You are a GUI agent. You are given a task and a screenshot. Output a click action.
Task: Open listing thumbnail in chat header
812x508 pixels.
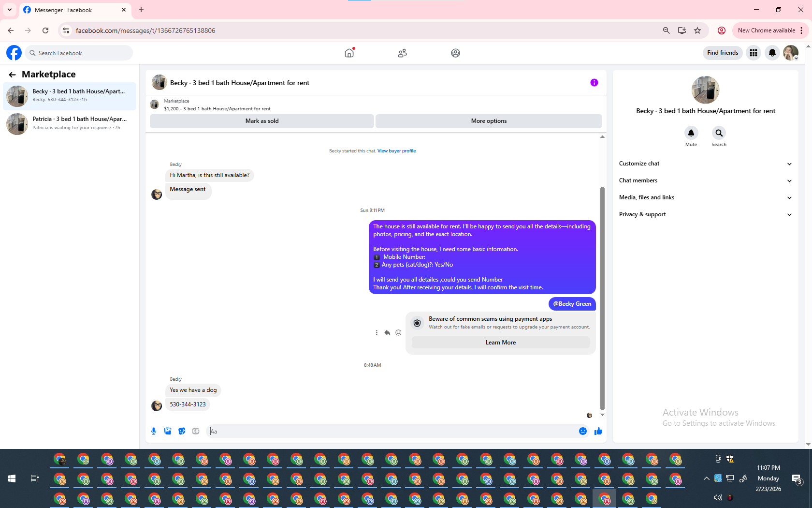pos(159,83)
